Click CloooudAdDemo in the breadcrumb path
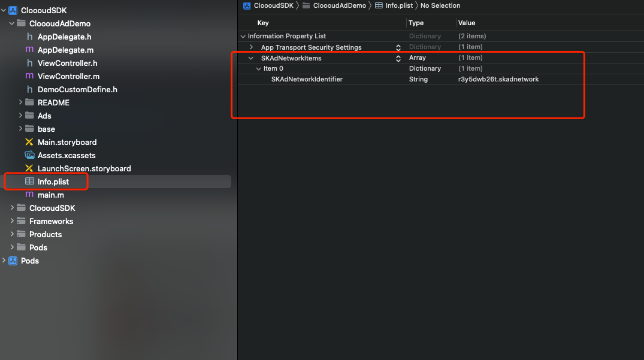Viewport: 644px width, 360px height. pyautogui.click(x=339, y=5)
